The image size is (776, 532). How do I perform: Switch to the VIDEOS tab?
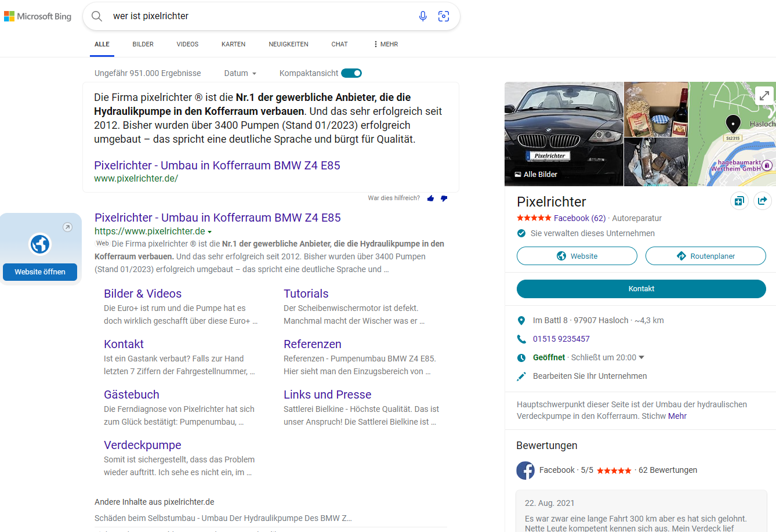(x=187, y=44)
